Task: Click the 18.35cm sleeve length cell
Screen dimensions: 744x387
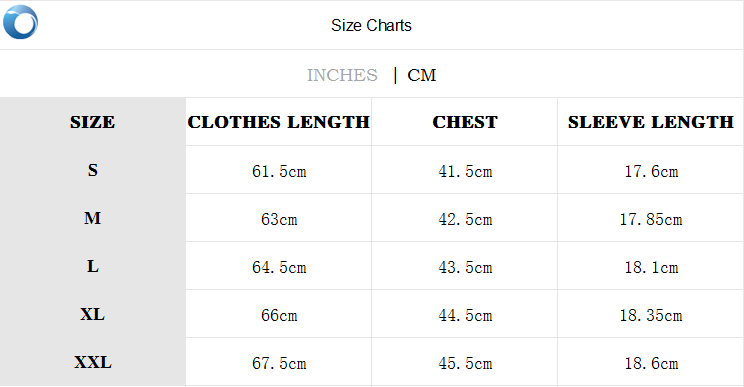Action: 651,315
